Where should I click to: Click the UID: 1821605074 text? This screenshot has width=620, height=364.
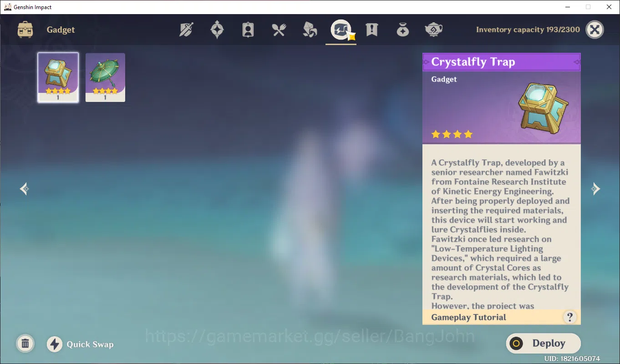(x=572, y=359)
